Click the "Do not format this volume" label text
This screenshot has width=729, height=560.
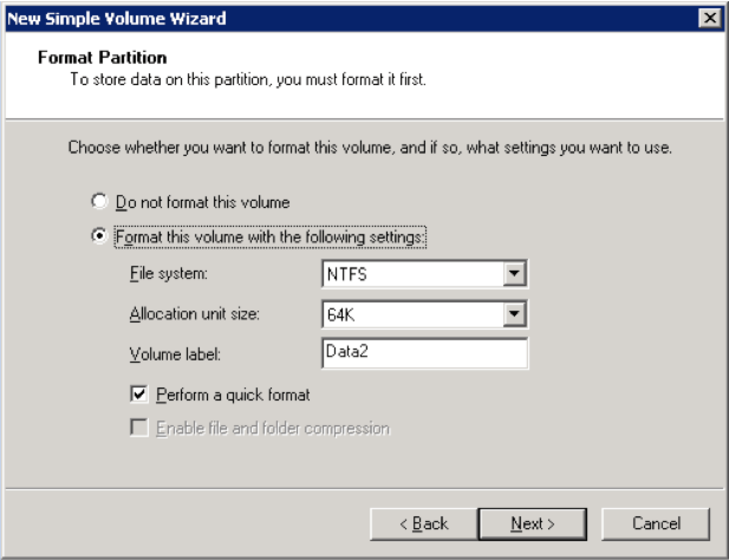pos(203,203)
